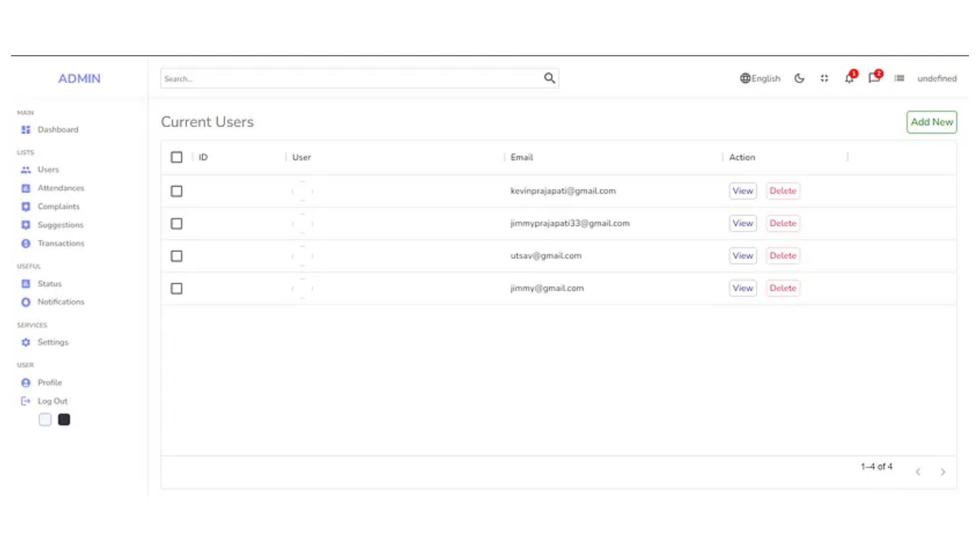Viewport: 980px width, 551px height.
Task: Select checkbox for kevinprajapati@gmail.com row
Action: point(177,191)
